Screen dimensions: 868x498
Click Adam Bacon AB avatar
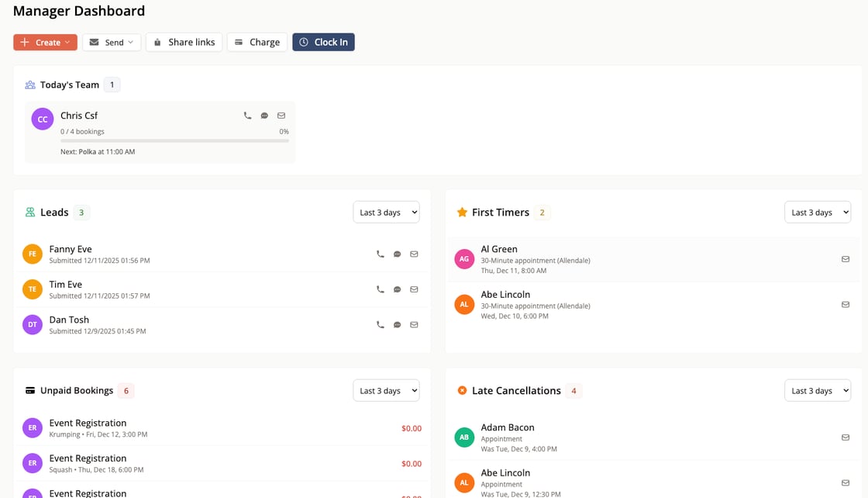pyautogui.click(x=464, y=437)
